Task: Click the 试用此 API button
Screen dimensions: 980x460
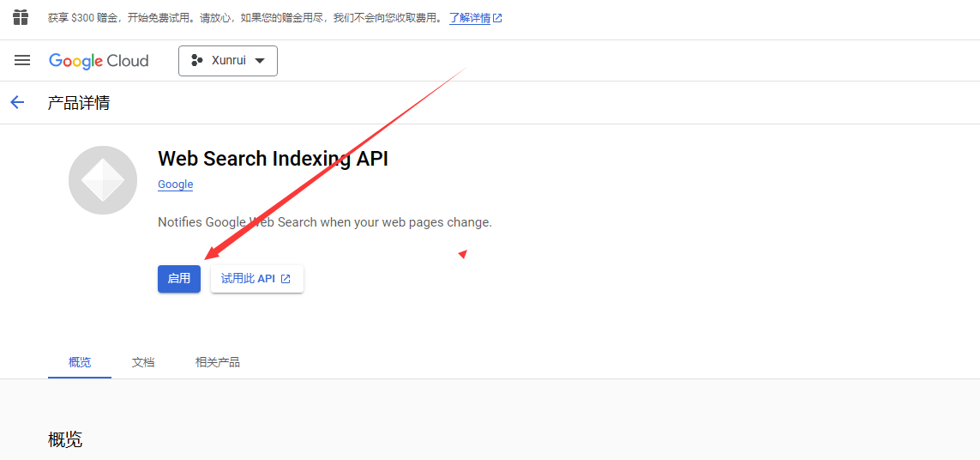Action: click(257, 279)
